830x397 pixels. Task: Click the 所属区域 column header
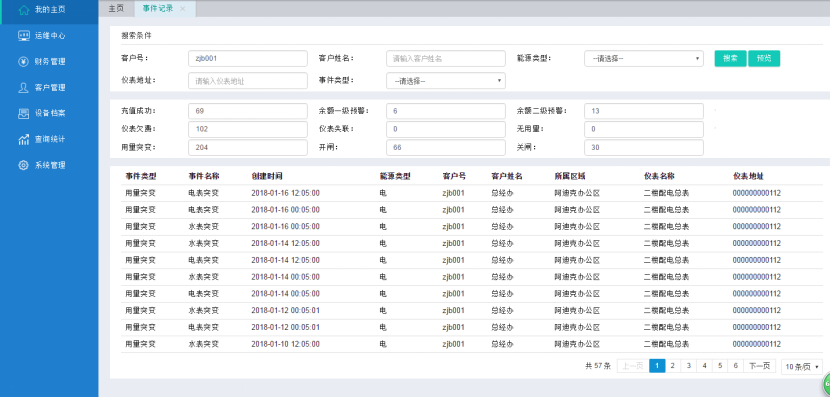pos(570,176)
